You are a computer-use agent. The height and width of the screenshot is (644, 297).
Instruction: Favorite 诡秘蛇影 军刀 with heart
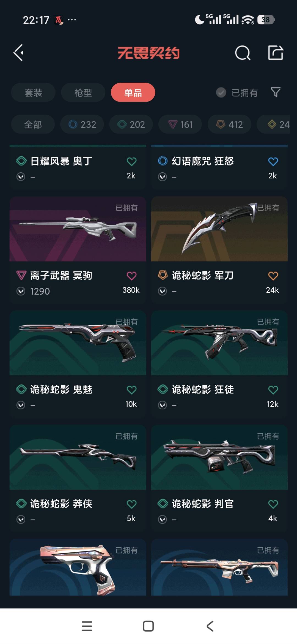tap(273, 276)
